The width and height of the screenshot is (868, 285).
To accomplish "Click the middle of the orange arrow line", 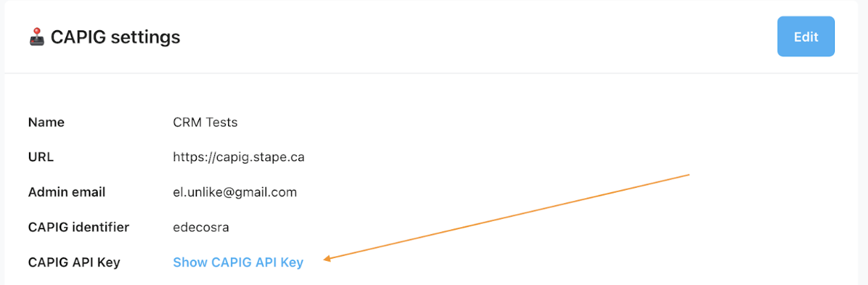I will (x=507, y=217).
